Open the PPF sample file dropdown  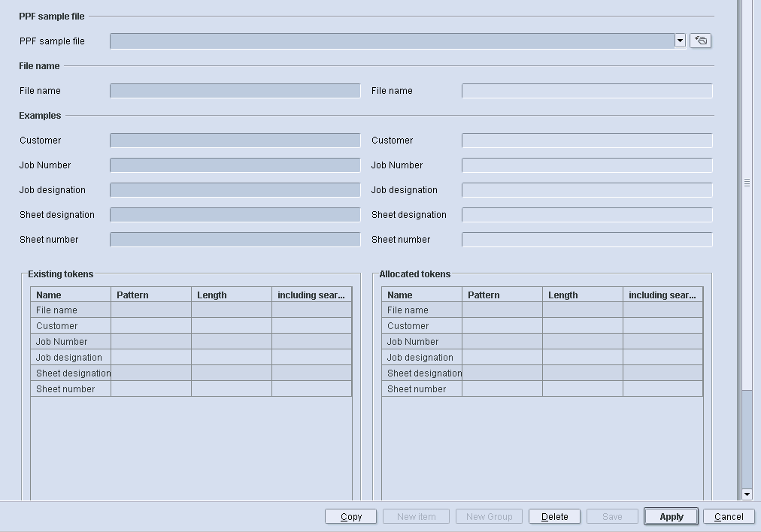[x=680, y=41]
